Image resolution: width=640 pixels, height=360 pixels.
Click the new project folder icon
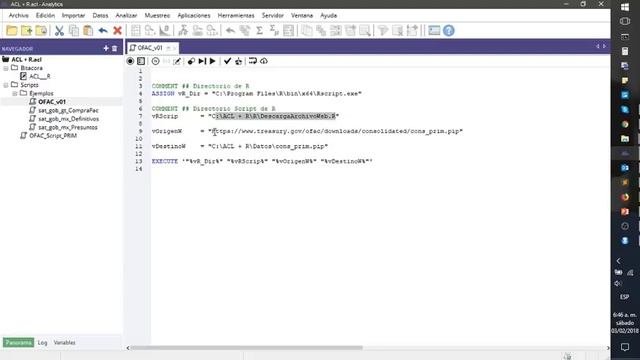27,31
